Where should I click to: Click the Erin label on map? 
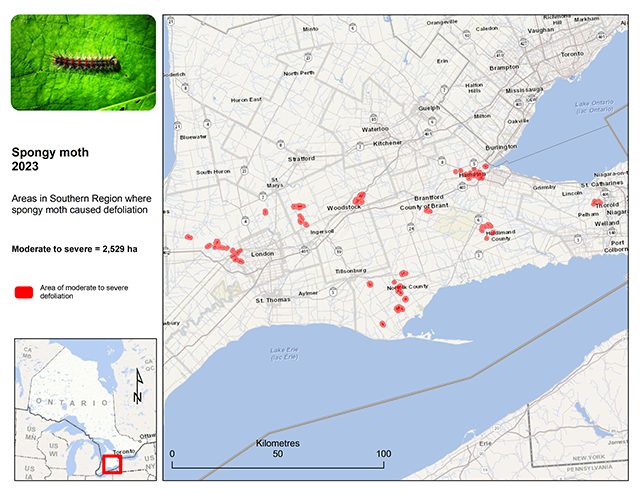(x=442, y=61)
